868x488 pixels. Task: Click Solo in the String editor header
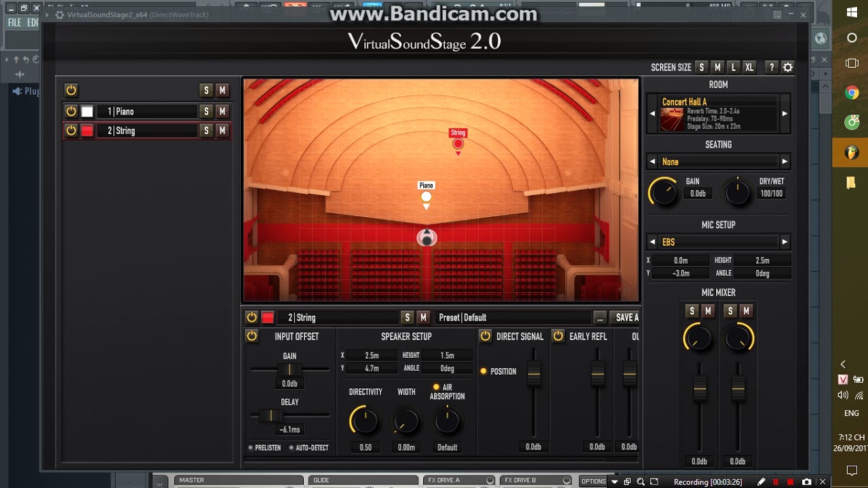click(407, 317)
